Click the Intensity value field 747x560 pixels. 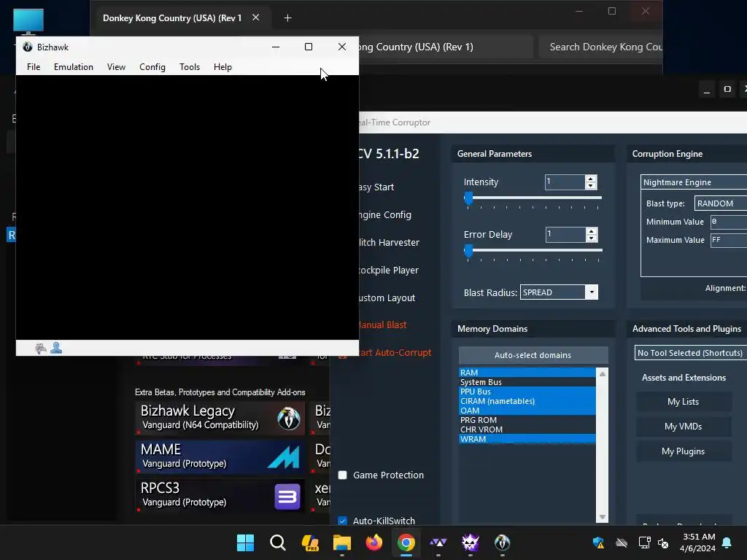point(565,182)
